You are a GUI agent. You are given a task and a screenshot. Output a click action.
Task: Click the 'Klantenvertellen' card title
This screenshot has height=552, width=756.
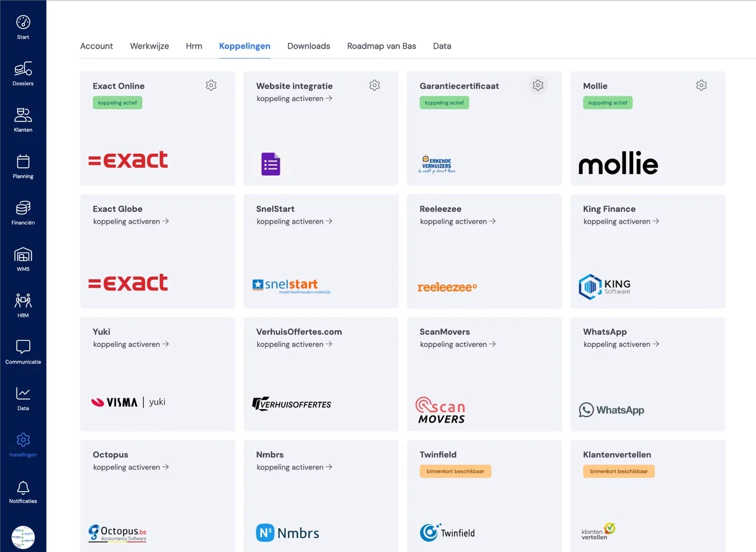(617, 455)
